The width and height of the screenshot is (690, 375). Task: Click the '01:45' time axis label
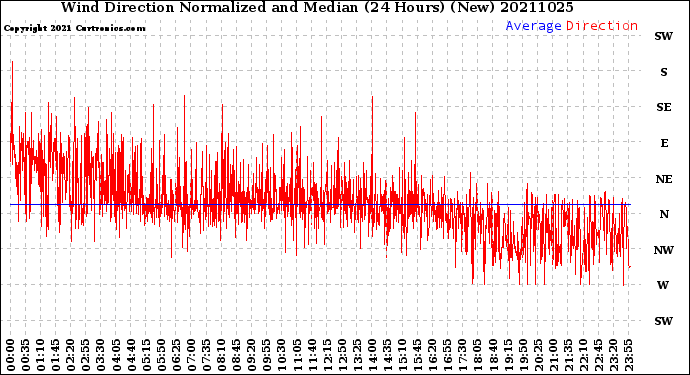click(55, 355)
